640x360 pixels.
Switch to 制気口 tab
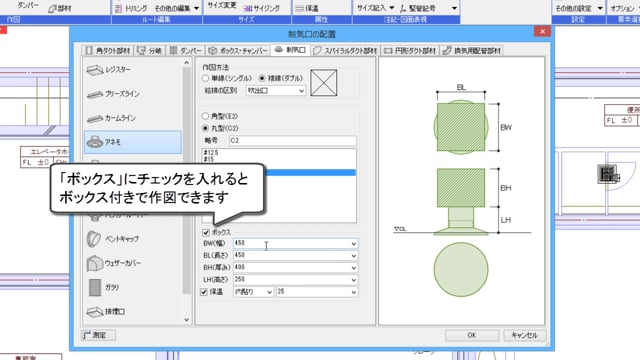pyautogui.click(x=290, y=50)
